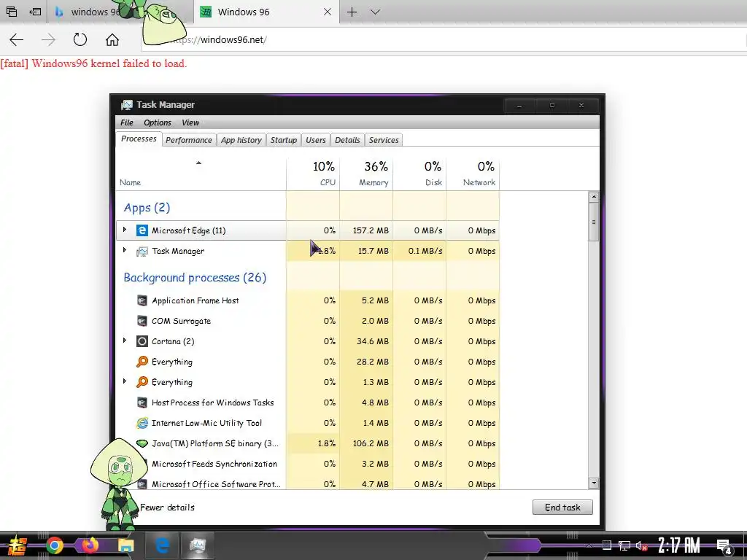Click the Task Manager icon in process list
The image size is (747, 560).
142,251
